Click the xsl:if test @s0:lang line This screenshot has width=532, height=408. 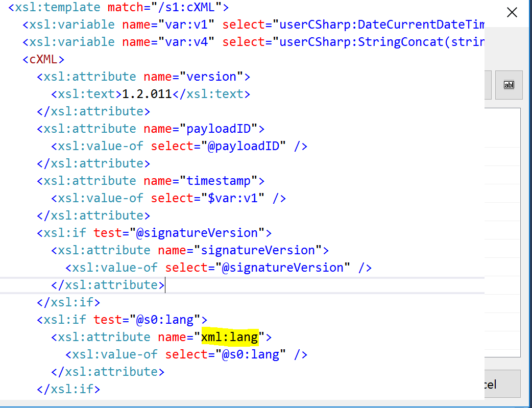tap(122, 320)
